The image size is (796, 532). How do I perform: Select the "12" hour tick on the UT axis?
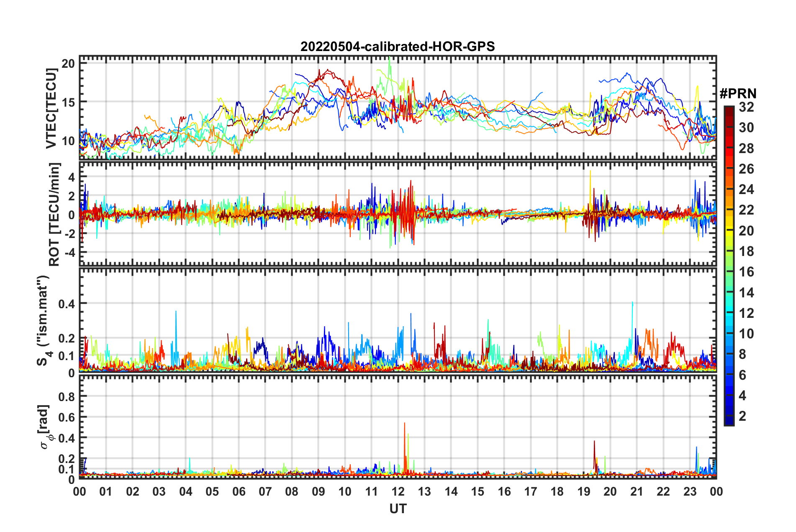(398, 491)
